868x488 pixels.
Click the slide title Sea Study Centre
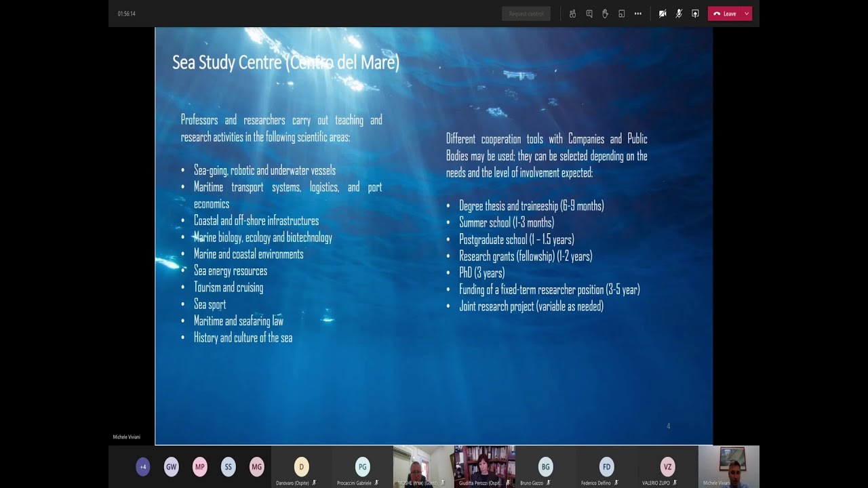pyautogui.click(x=285, y=63)
